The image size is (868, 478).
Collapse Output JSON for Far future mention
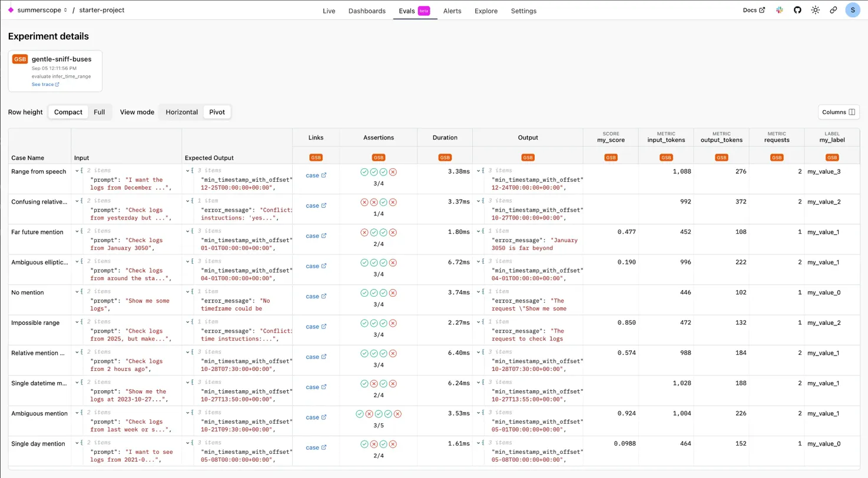coord(479,232)
